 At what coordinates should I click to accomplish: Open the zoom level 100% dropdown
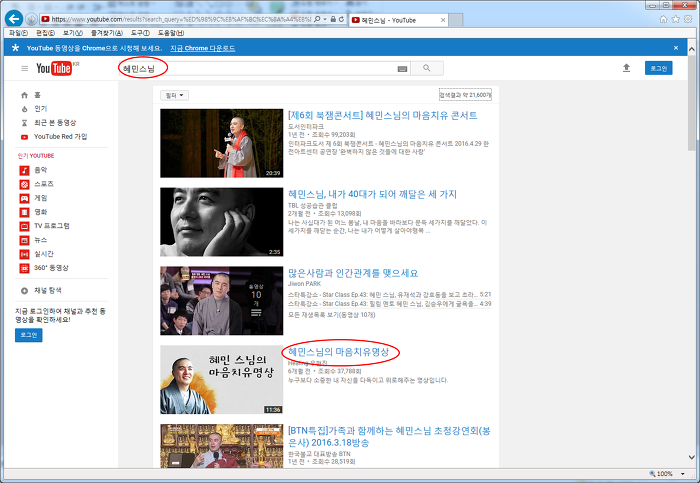tap(668, 474)
